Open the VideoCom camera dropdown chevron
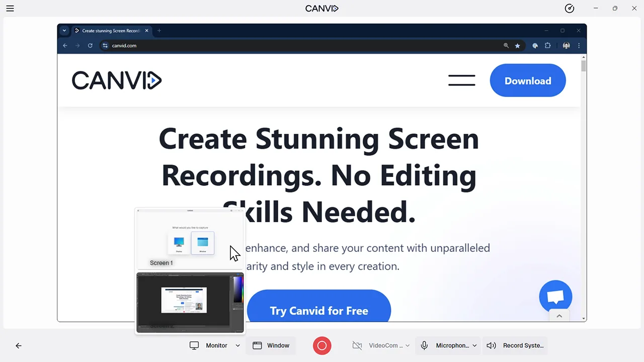 click(x=407, y=345)
